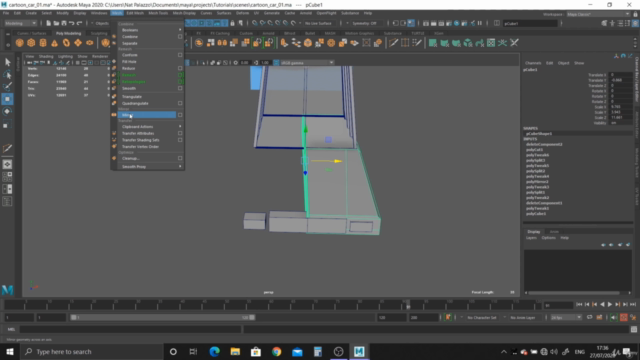Select the pCubeShape1 shape node
Screen dimensions: 640x360
[539, 134]
